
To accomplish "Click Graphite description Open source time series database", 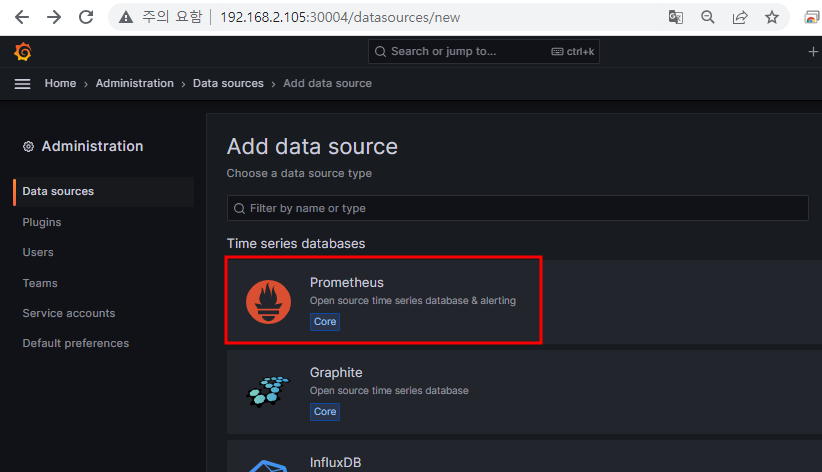I will [x=389, y=391].
